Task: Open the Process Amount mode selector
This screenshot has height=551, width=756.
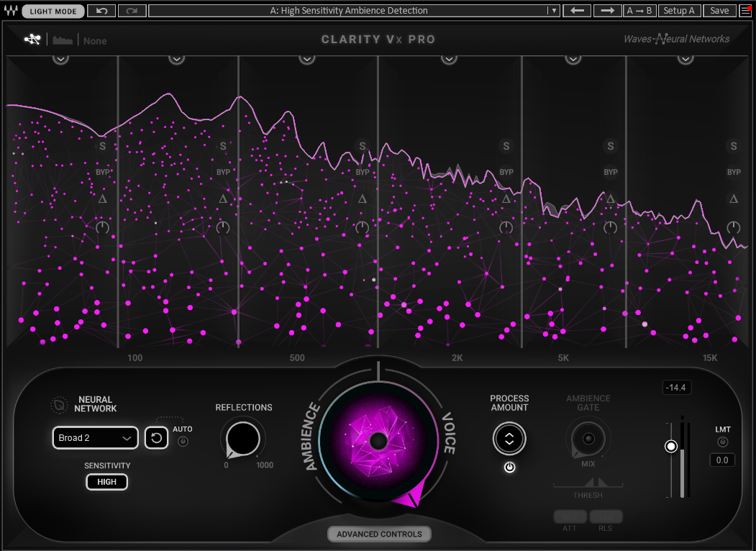Action: (509, 439)
